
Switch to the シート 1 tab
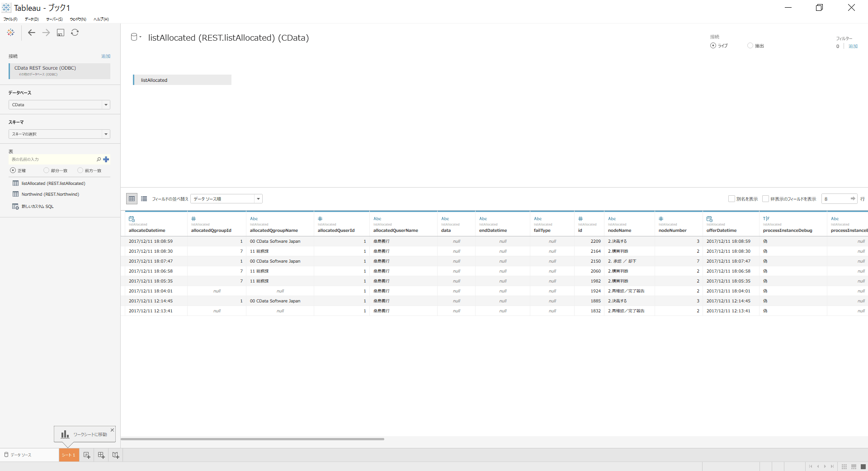click(x=69, y=455)
